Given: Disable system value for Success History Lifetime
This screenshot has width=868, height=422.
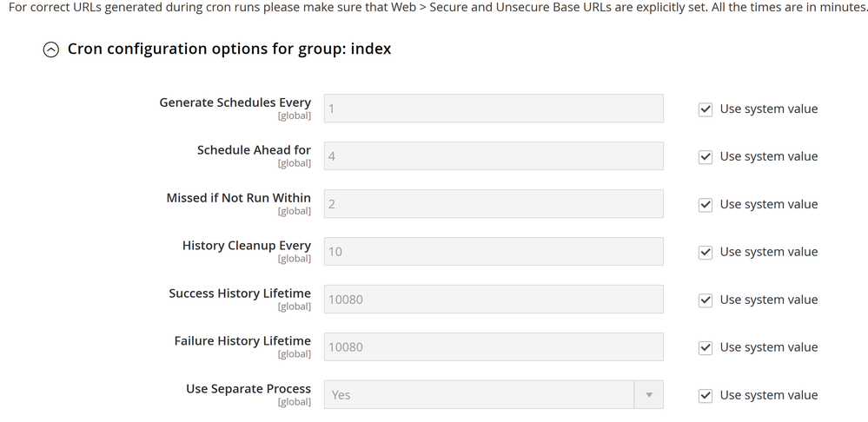Looking at the screenshot, I should point(706,300).
